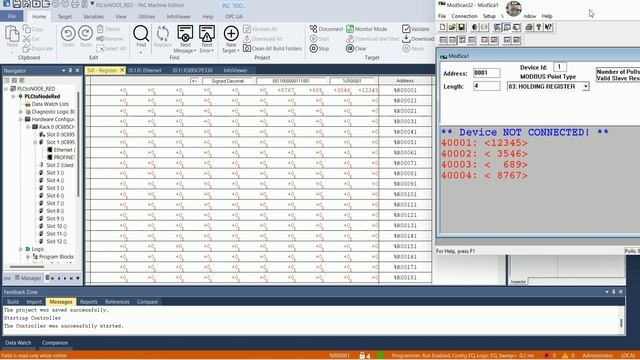Open Next Message dropdown arrow

[x=195, y=51]
